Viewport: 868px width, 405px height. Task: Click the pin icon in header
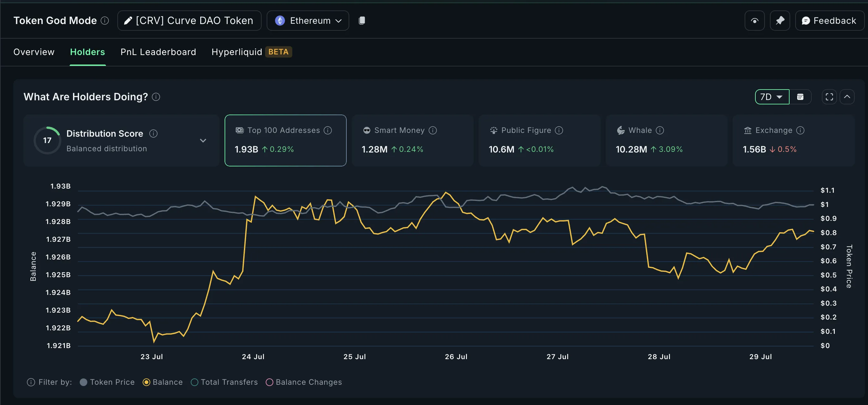coord(780,21)
